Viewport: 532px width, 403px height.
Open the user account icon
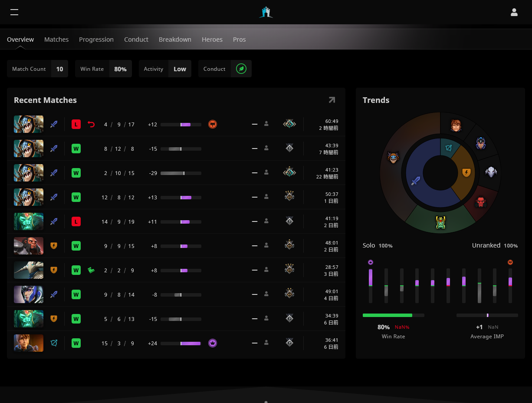click(x=514, y=12)
